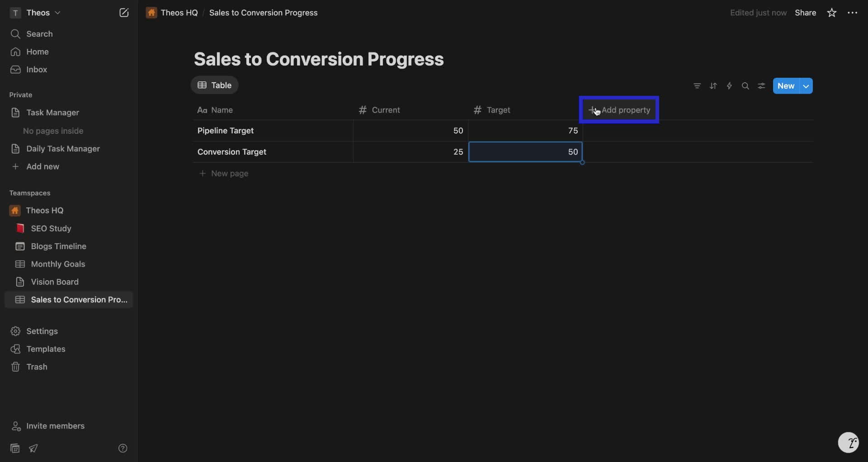
Task: Favorite this page with the star icon
Action: pyautogui.click(x=832, y=13)
